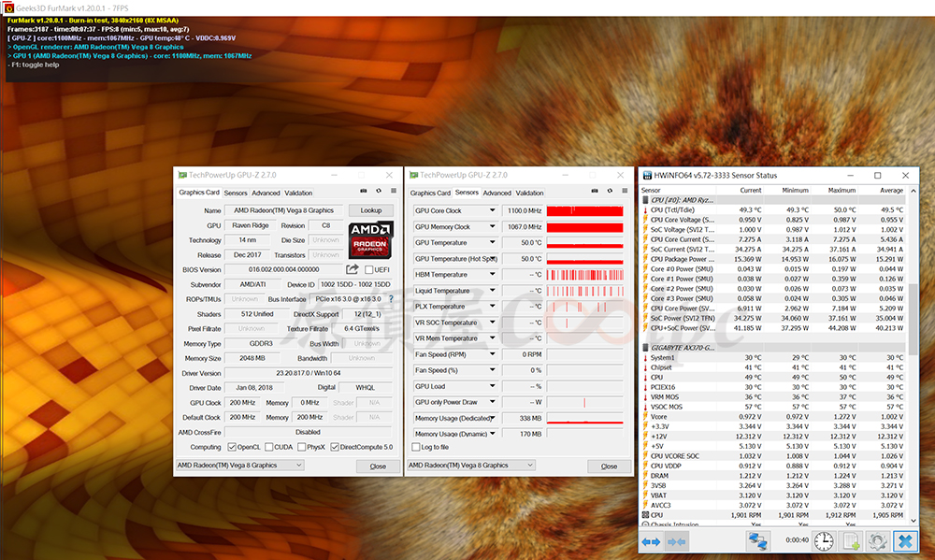Click thermometer icon on CPU (Tctl/Tdie) row

point(645,210)
